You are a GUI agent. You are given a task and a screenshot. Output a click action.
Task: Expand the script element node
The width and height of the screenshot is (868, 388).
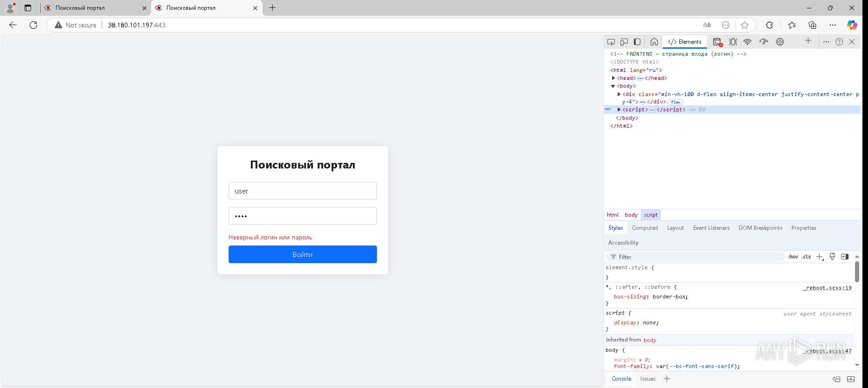click(x=619, y=110)
